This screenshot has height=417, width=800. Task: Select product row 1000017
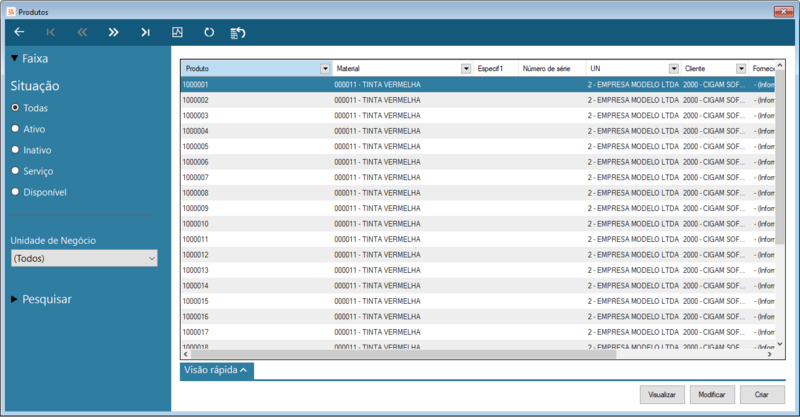pyautogui.click(x=478, y=332)
